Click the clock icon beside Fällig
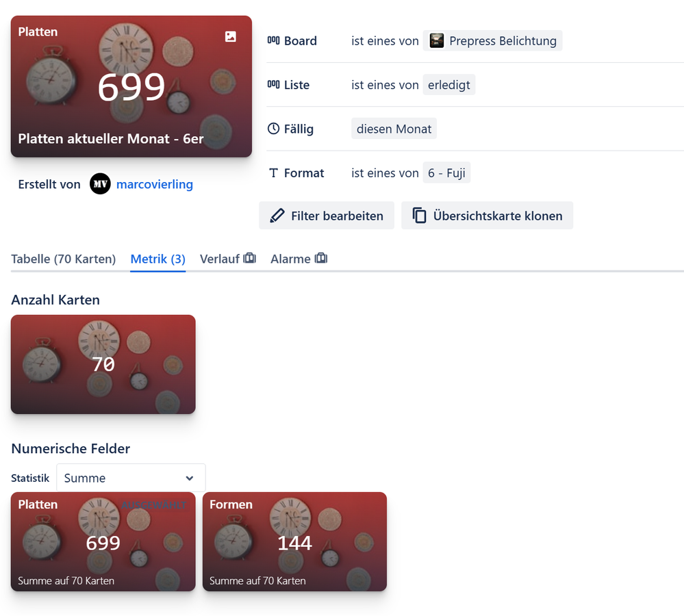 point(273,129)
